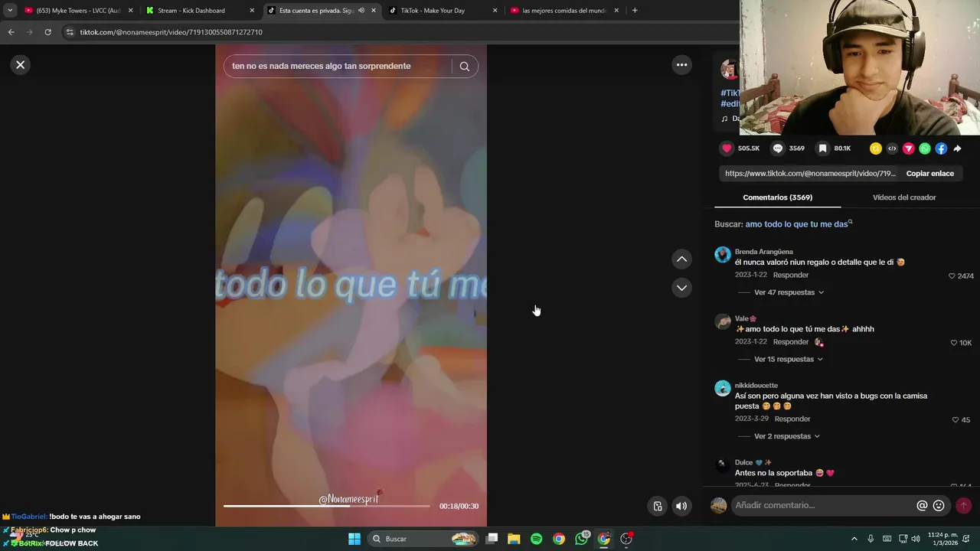Go to next video with down arrow
This screenshot has height=551, width=980.
pos(681,288)
